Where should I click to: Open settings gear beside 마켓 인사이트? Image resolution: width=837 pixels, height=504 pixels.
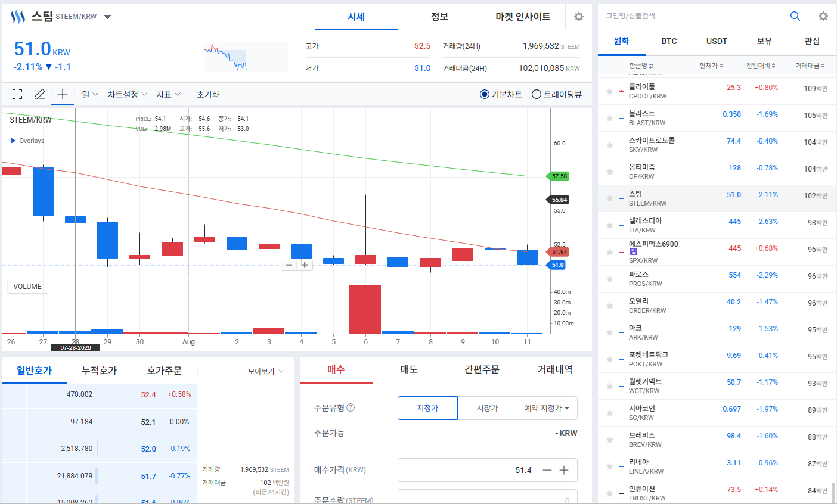pos(579,17)
